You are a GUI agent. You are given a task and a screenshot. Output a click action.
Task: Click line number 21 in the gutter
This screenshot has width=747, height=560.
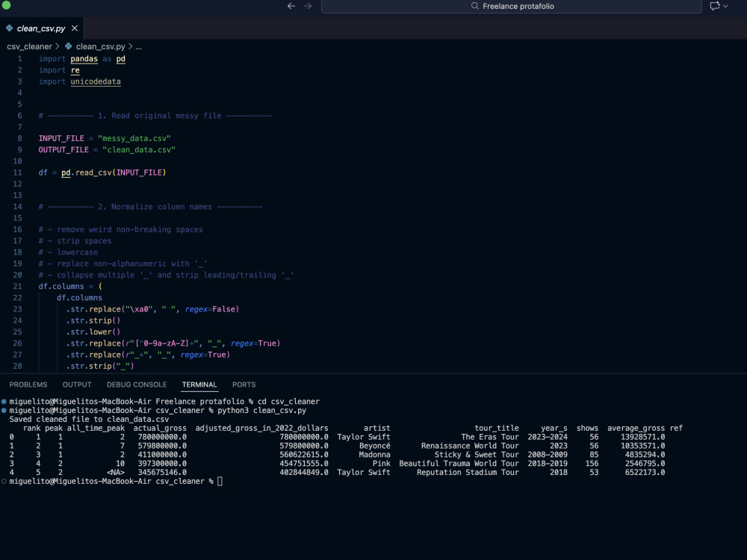click(x=18, y=287)
